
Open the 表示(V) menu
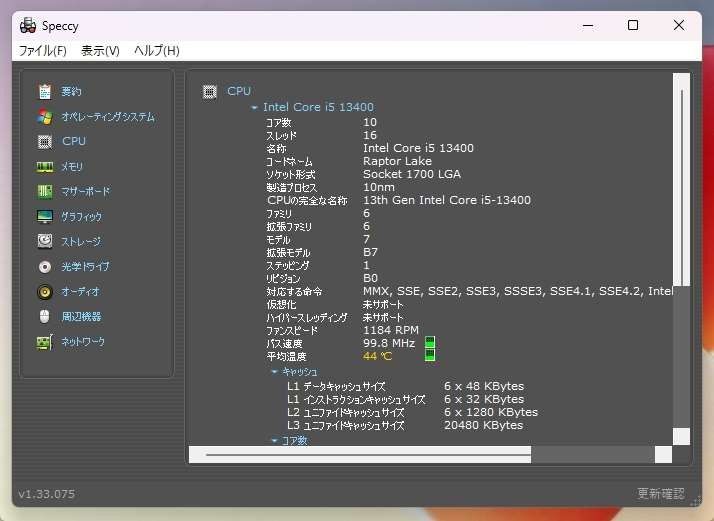tap(100, 51)
